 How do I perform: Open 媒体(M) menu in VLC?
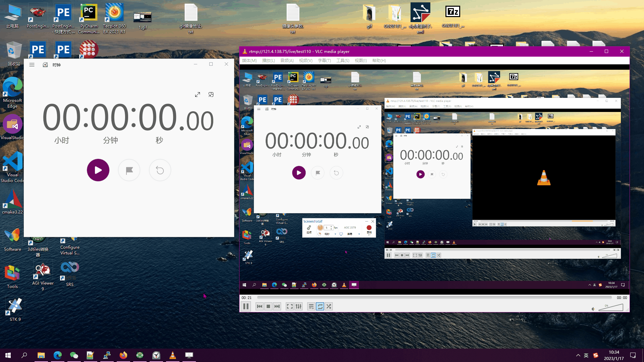(249, 61)
